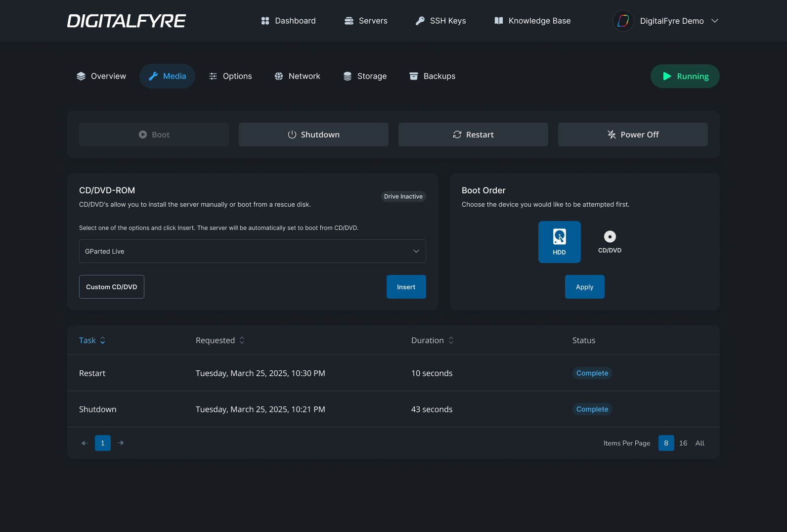Show All items per page
This screenshot has width=787, height=532.
(700, 443)
